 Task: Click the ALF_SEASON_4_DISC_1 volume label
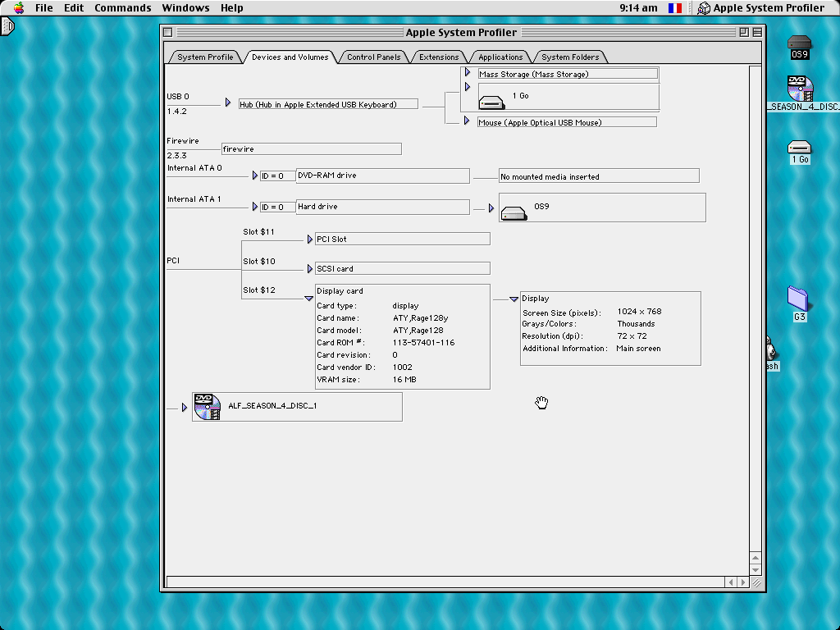[272, 405]
